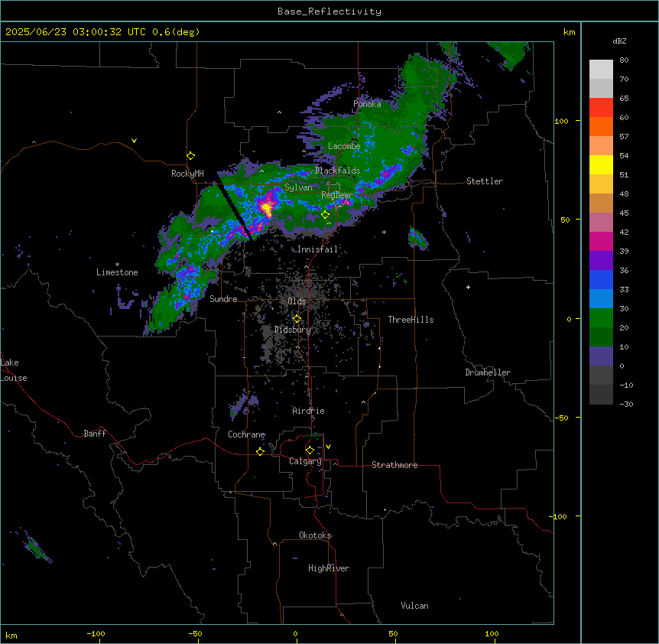Click the black radar beam-blockage wedge
Image resolution: width=659 pixels, height=644 pixels.
(x=235, y=213)
